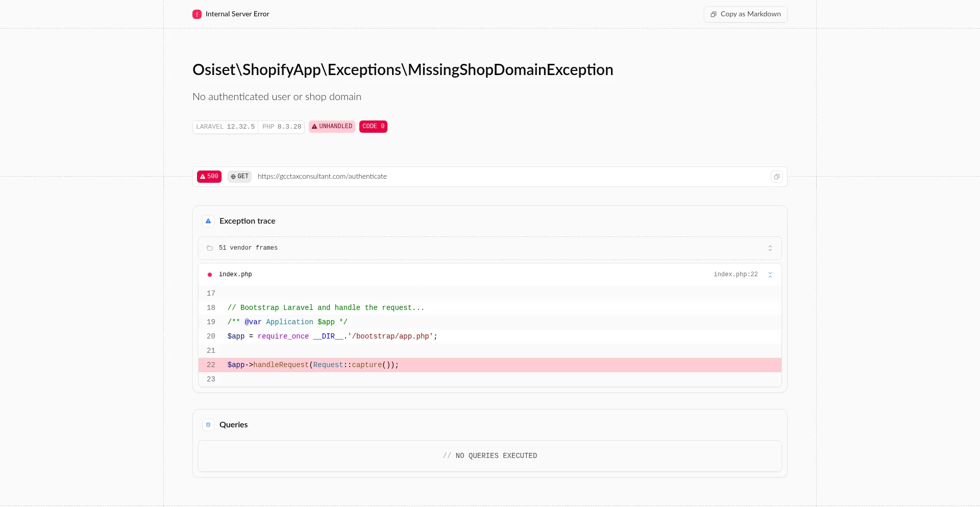Click the PHP 8.3.28 version badge
980x507 pixels.
(282, 127)
